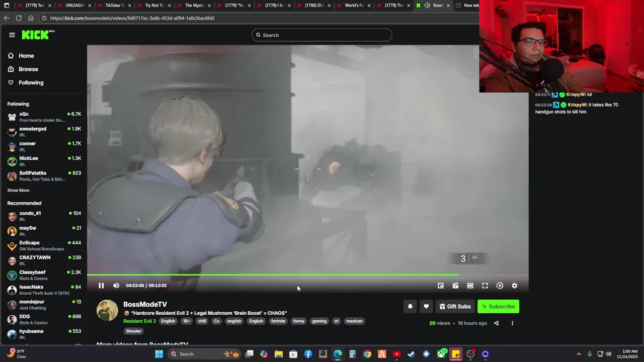Viewport: 644px width, 362px height.
Task: Go to Home in sidebar
Action: click(26, 56)
